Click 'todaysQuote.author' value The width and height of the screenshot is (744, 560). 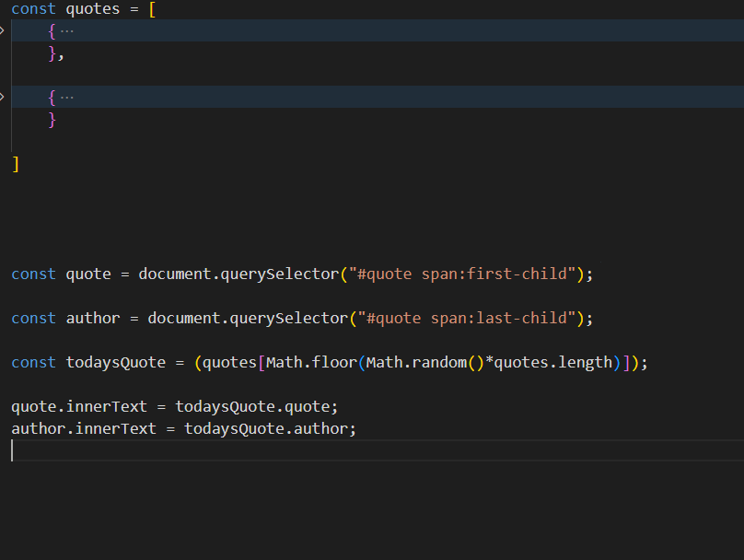point(266,429)
